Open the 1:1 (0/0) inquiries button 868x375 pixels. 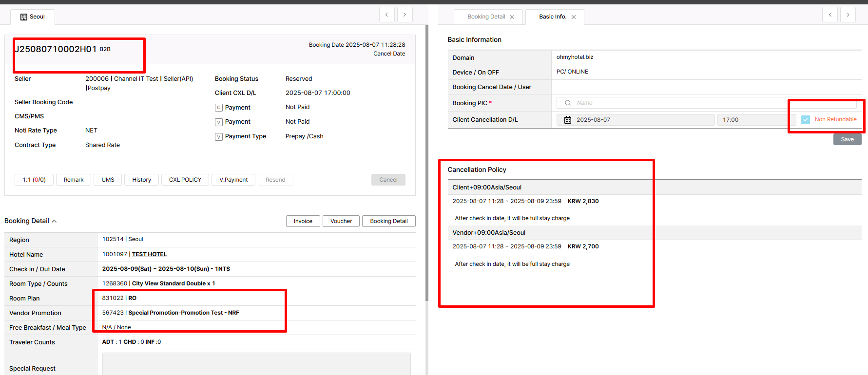[x=34, y=180]
